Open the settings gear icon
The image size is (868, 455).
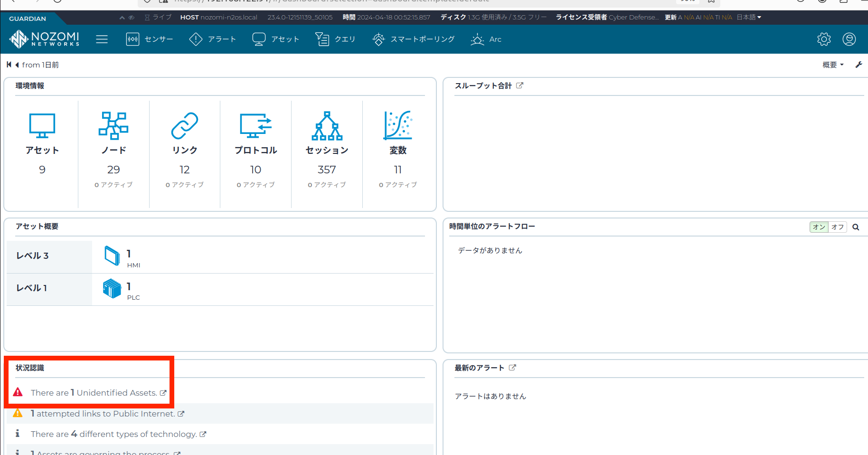click(824, 39)
